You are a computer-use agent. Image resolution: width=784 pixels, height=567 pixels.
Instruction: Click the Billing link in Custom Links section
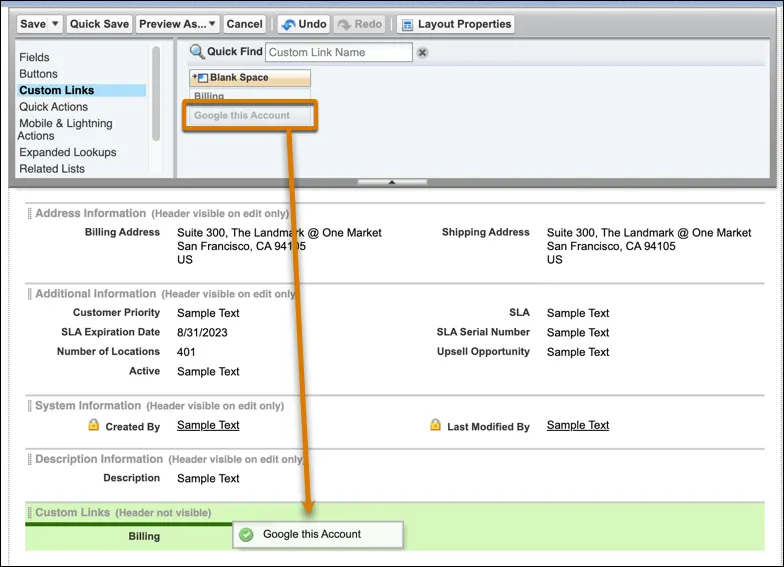click(144, 536)
